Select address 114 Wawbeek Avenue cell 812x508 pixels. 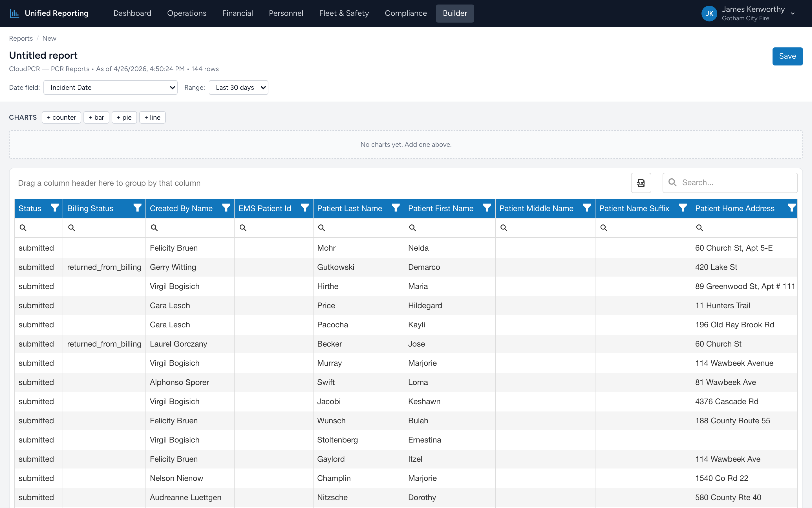tap(744, 363)
